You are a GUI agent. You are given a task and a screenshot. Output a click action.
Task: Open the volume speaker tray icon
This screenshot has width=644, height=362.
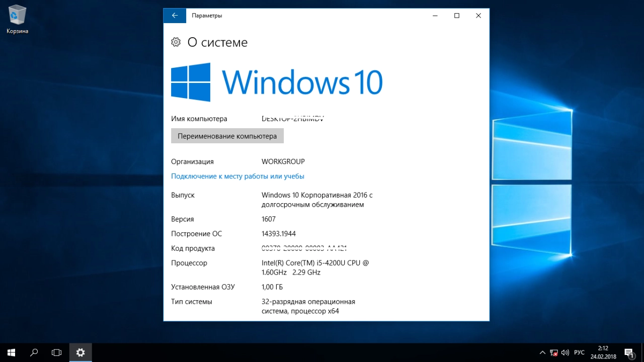click(565, 353)
